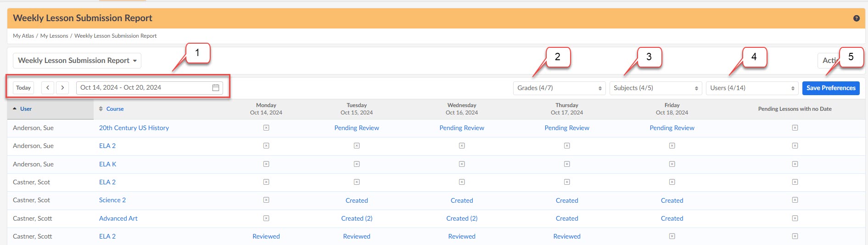Image resolution: width=868 pixels, height=245 pixels.
Task: Sort by Course column
Action: point(112,109)
